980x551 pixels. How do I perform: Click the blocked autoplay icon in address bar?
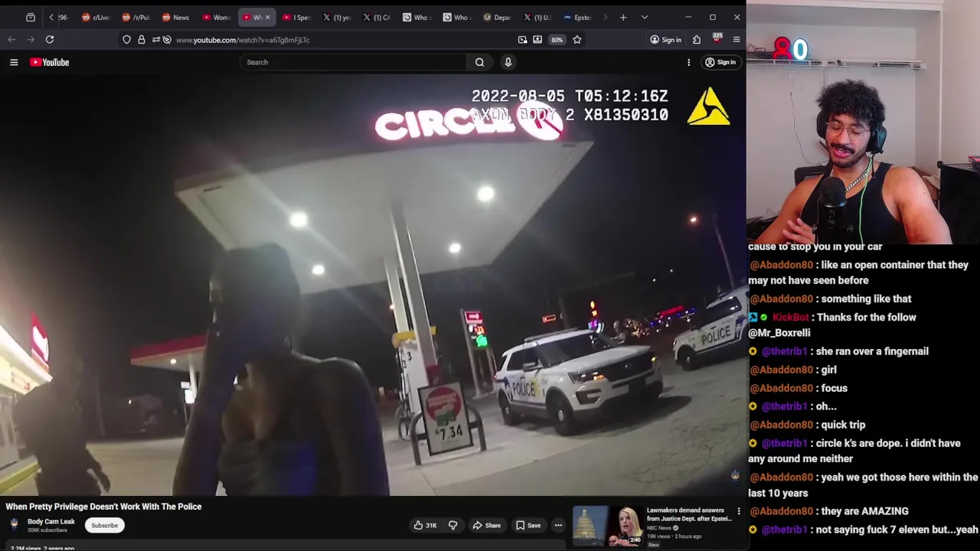167,40
